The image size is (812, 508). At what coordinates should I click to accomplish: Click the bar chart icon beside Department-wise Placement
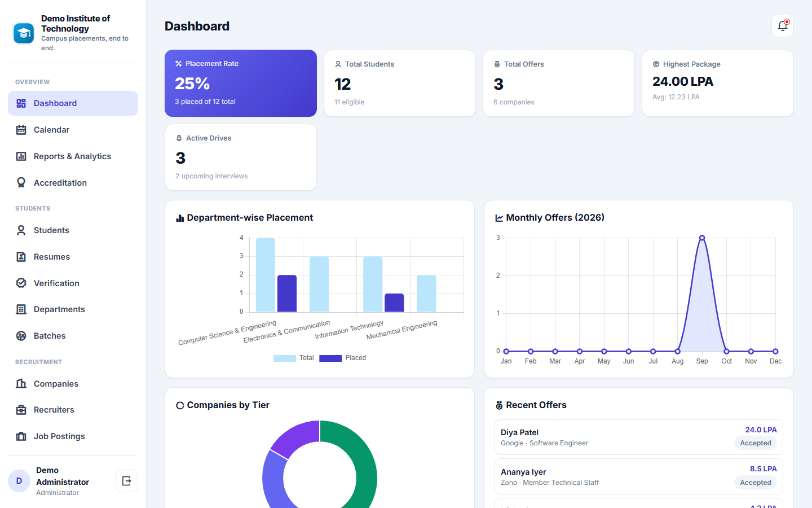(x=180, y=218)
